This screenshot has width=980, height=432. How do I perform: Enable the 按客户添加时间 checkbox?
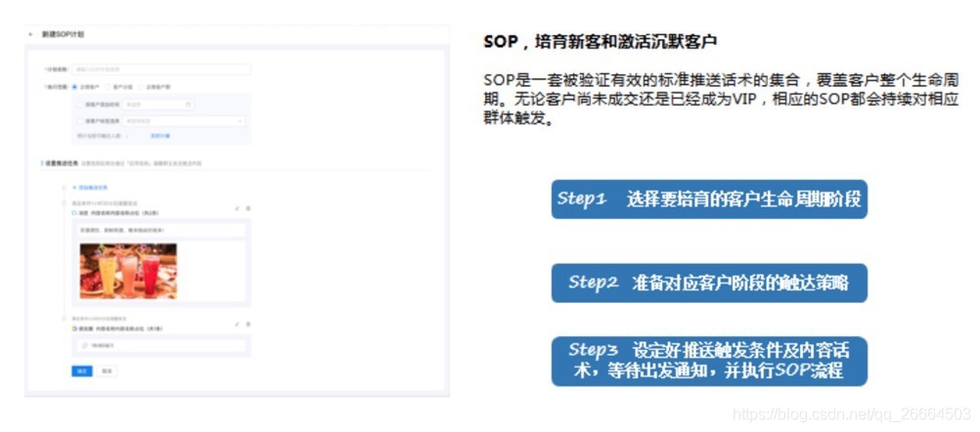pos(79,104)
